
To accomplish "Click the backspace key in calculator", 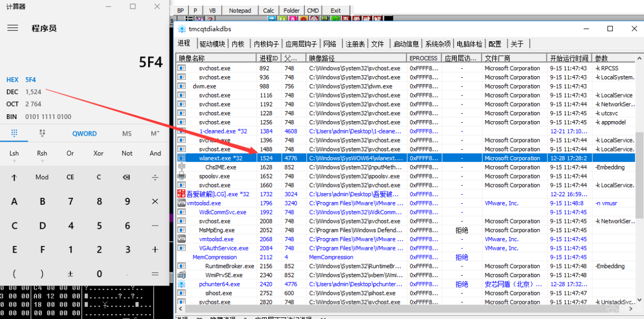I will [x=127, y=177].
